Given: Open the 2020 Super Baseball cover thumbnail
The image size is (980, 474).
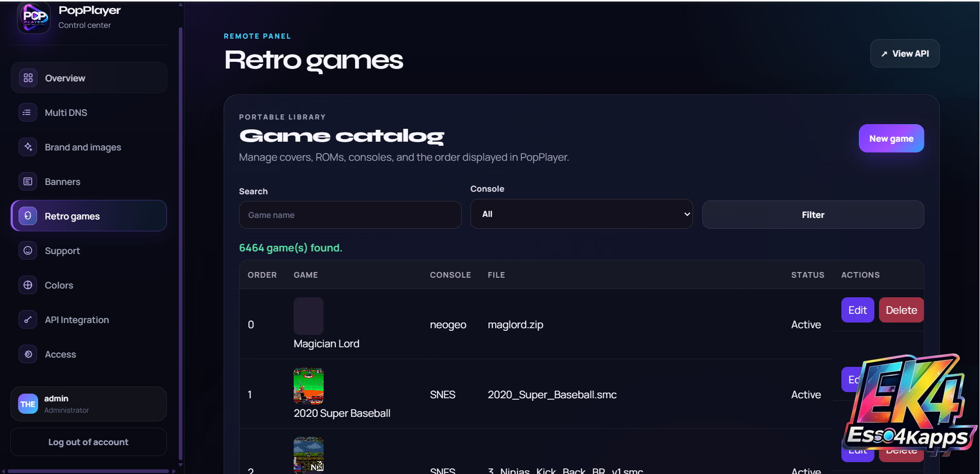Looking at the screenshot, I should click(309, 386).
